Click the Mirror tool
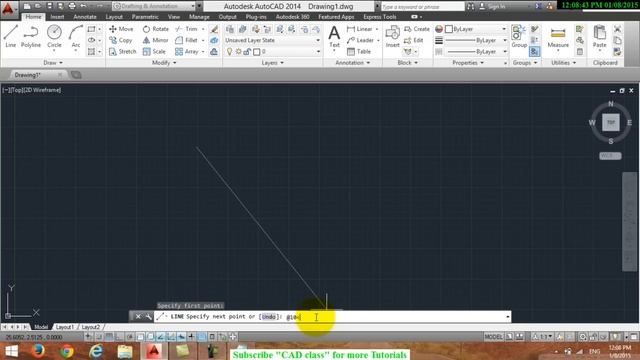 click(156, 40)
